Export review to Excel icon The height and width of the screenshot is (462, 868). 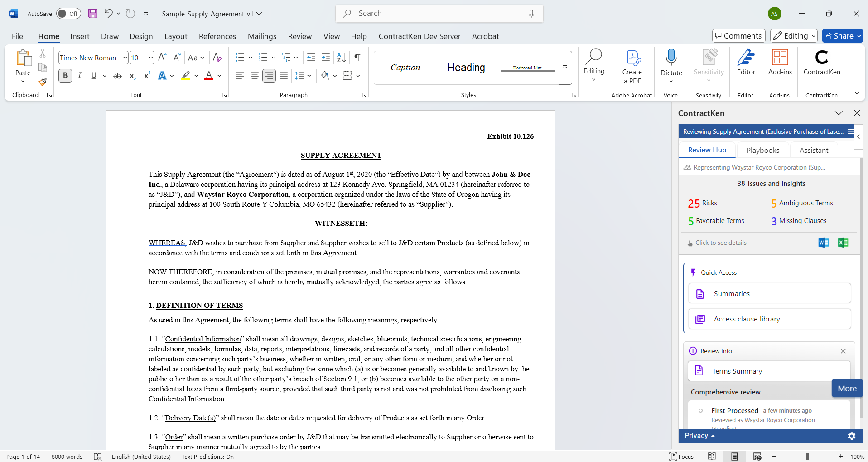[843, 243]
